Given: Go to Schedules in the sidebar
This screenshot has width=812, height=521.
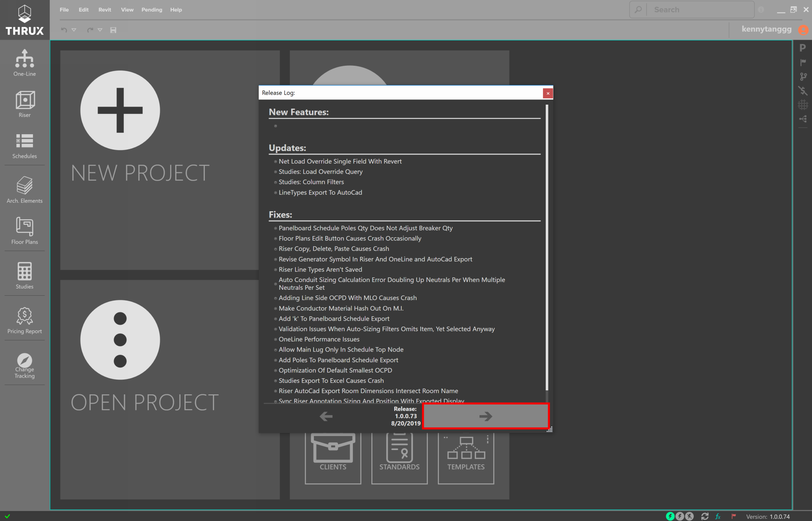Looking at the screenshot, I should 24,145.
